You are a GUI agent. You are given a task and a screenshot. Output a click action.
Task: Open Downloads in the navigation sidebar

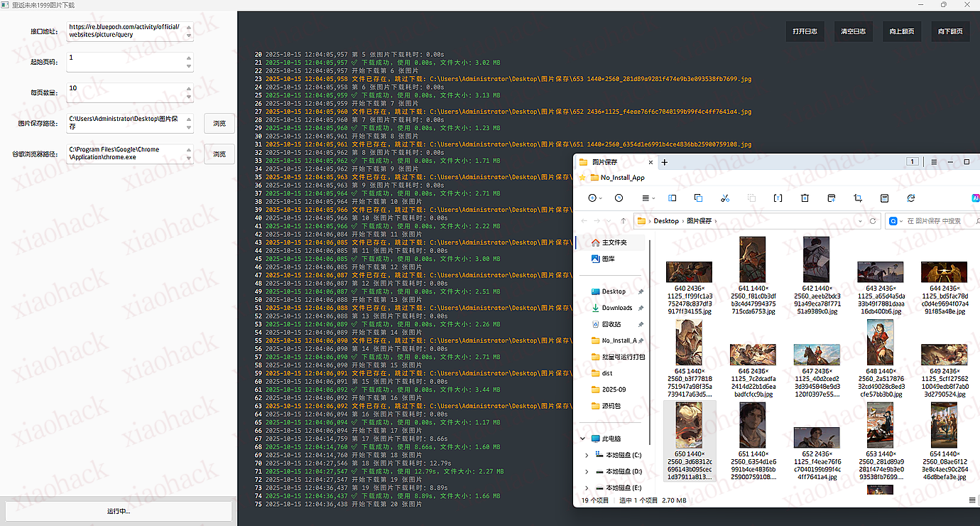tap(616, 308)
